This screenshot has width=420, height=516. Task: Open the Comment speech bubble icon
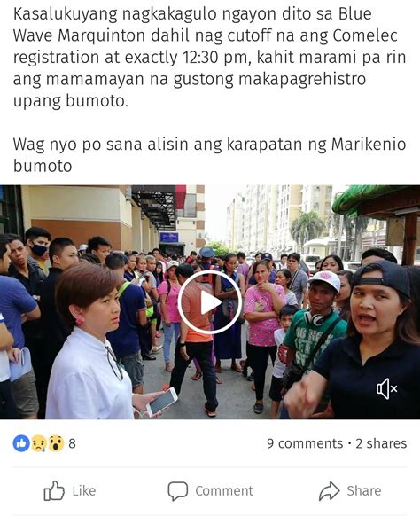coord(177,491)
